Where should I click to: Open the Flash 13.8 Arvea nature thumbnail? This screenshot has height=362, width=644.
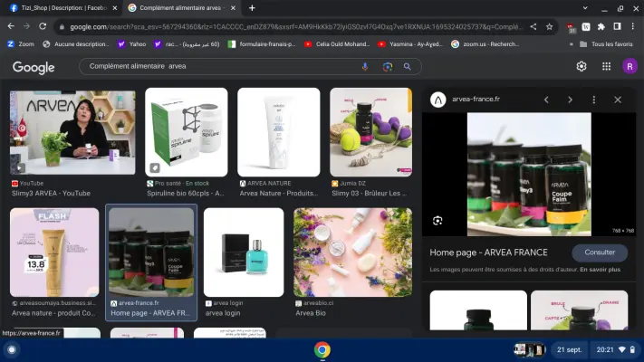[54, 252]
